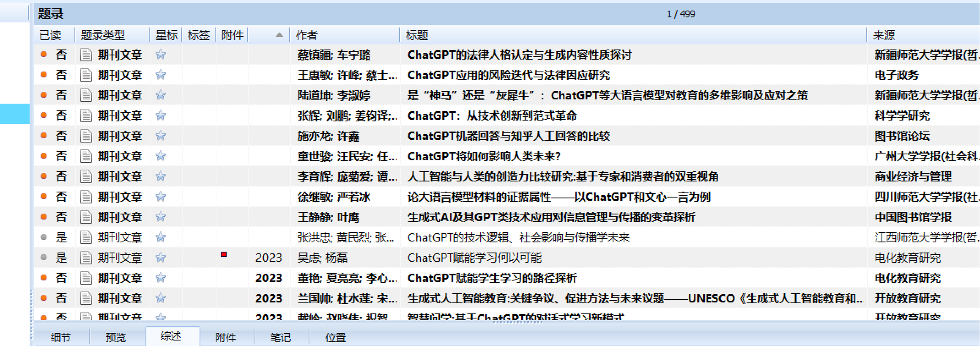Click the star on ChatGPT的技术逻辑、社会影响 row
980x346 pixels.
[x=161, y=237]
